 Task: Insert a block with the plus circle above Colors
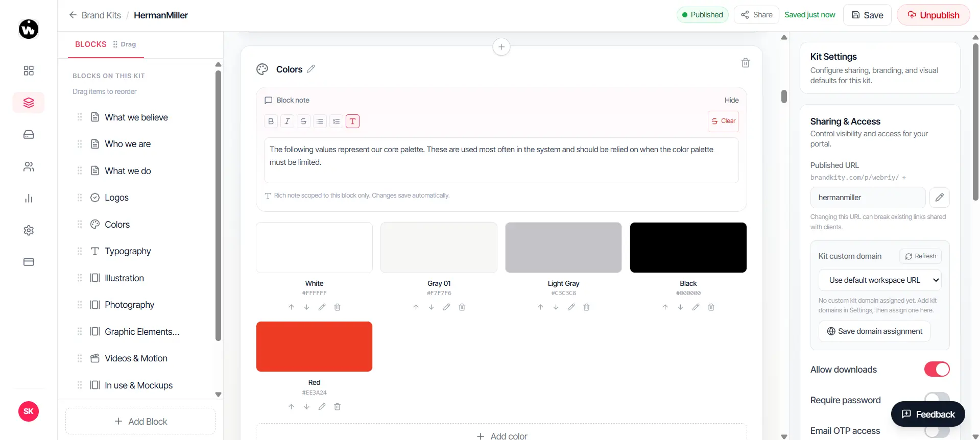coord(501,47)
